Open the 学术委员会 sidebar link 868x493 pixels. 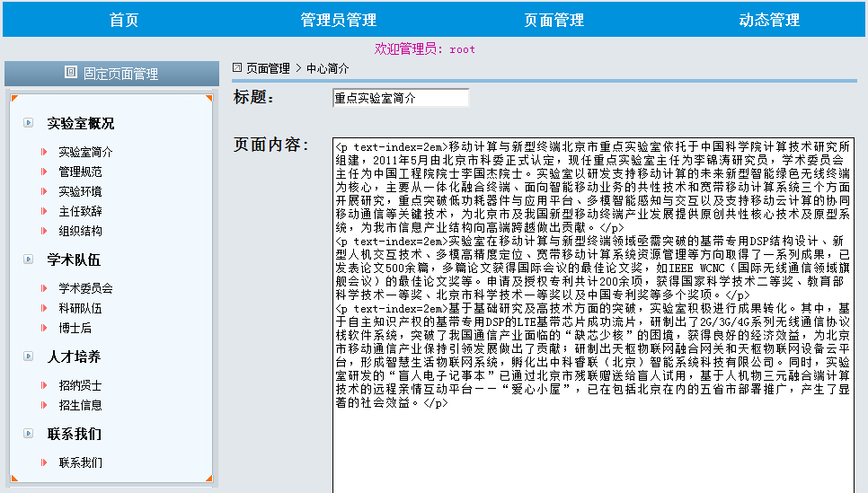[85, 288]
